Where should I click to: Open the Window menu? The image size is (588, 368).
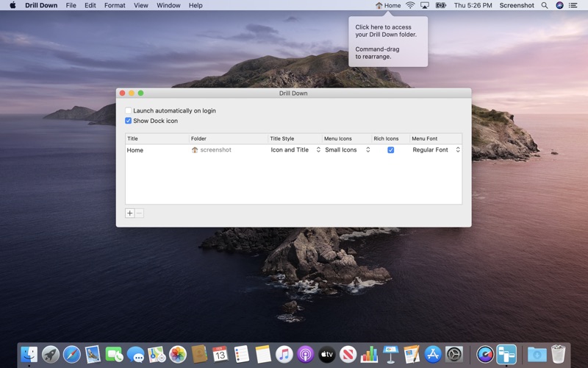point(168,5)
